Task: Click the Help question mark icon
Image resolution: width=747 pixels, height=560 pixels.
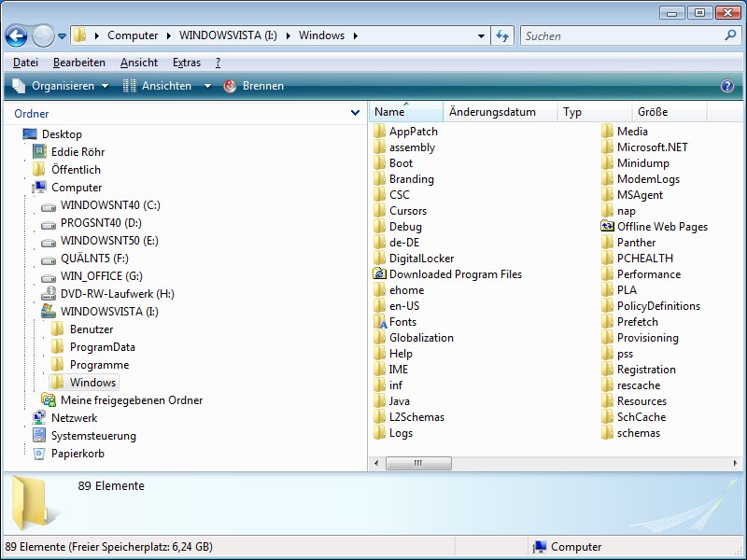Action: pos(727,86)
